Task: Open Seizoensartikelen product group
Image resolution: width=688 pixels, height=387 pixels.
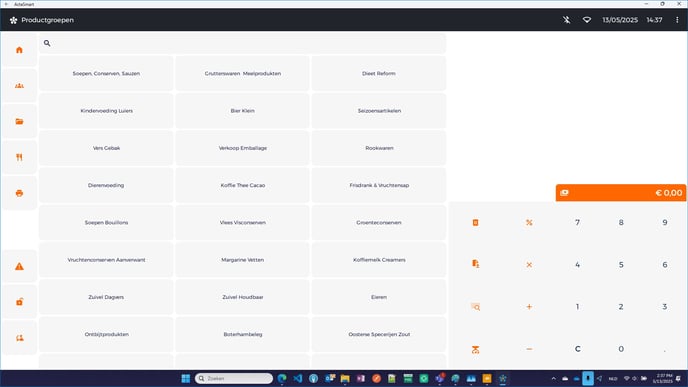Action: (379, 111)
